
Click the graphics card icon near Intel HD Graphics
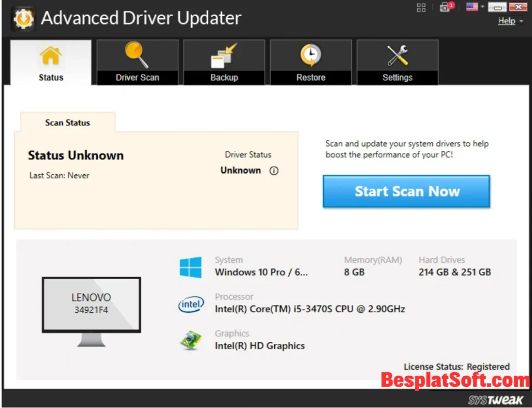click(191, 340)
